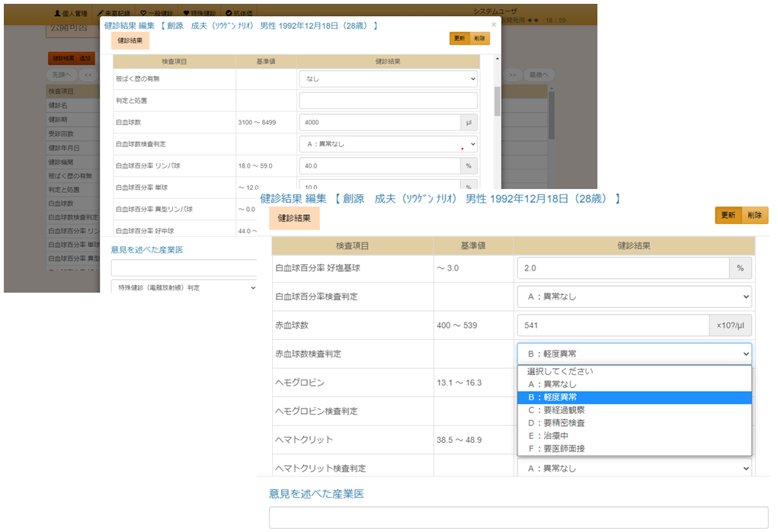Select F：要医師面接 option
Viewport: 778px width, 532px height.
click(556, 449)
